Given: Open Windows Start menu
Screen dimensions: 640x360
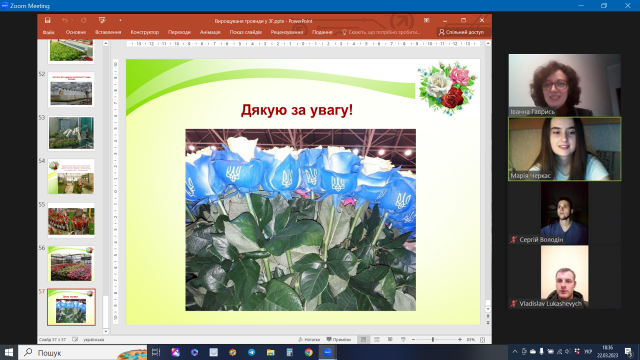Looking at the screenshot, I should pos(9,352).
